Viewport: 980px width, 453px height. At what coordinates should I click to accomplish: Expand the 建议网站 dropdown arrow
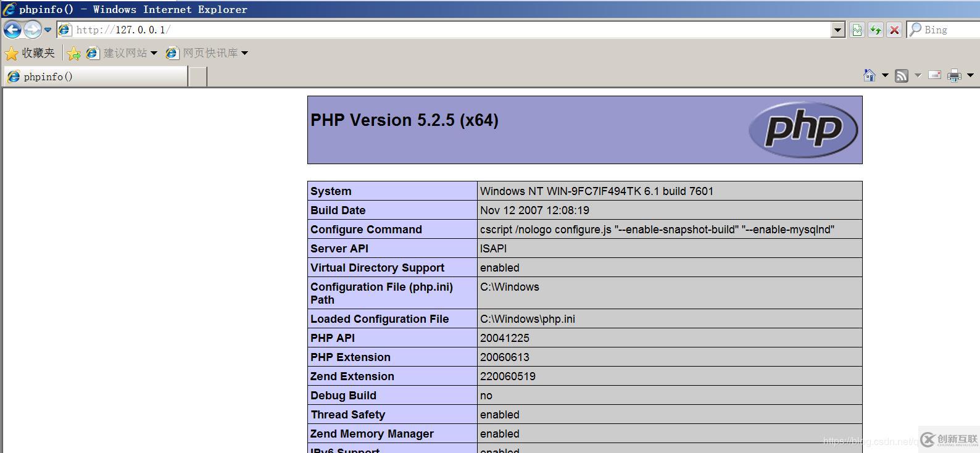click(x=154, y=53)
